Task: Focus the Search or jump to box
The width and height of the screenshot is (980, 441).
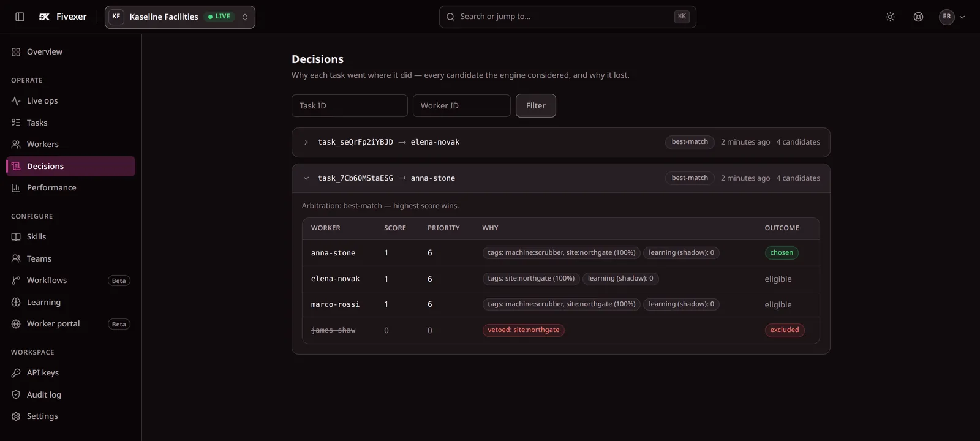Action: [568, 17]
